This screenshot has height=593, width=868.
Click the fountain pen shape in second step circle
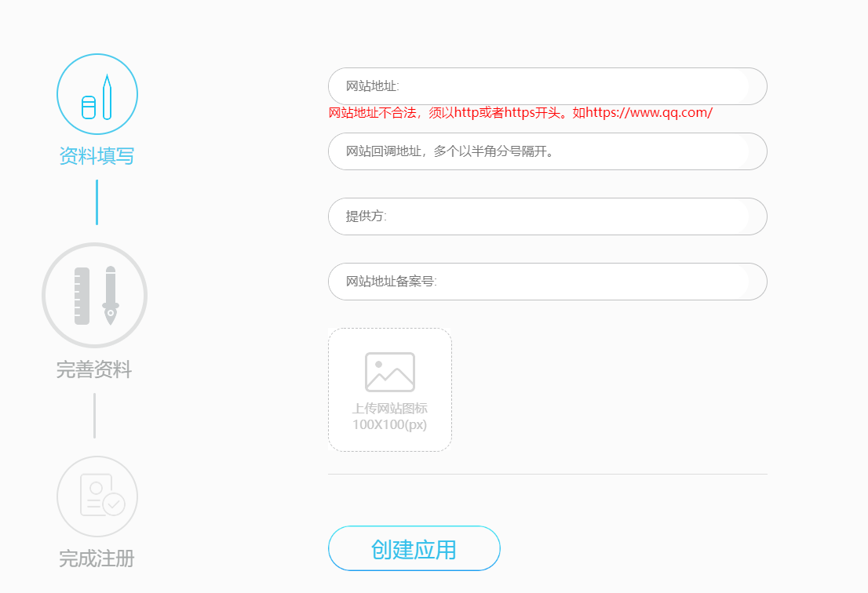tap(111, 296)
